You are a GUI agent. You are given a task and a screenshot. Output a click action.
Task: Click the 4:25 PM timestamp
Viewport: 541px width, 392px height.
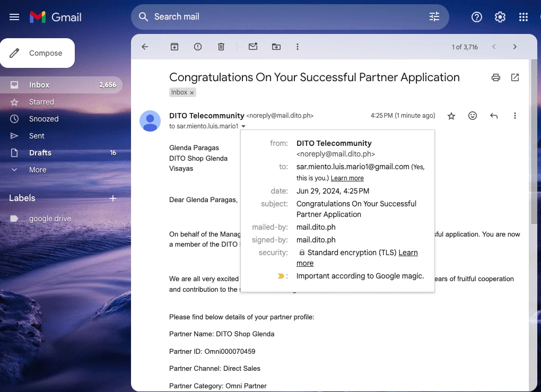pyautogui.click(x=403, y=116)
